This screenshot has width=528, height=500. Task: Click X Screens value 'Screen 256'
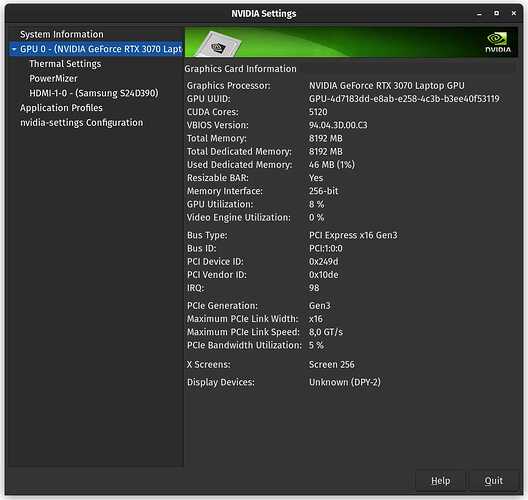(x=331, y=364)
